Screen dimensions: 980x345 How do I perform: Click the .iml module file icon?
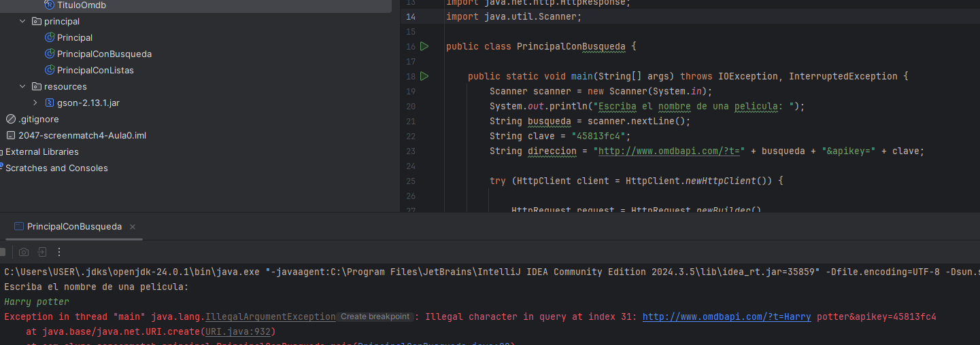[10, 135]
